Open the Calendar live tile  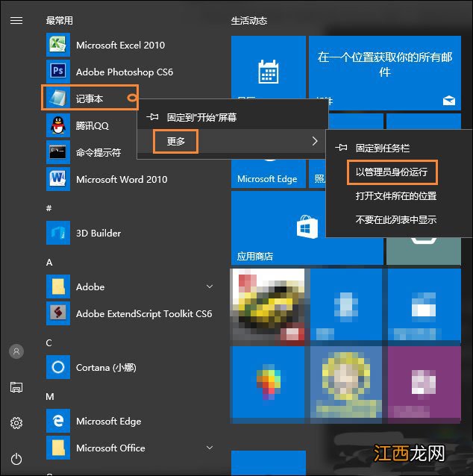pos(269,67)
